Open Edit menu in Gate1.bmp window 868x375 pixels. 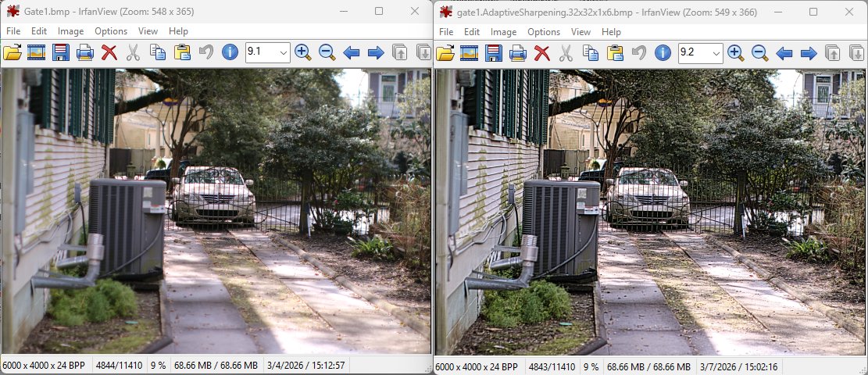[39, 31]
